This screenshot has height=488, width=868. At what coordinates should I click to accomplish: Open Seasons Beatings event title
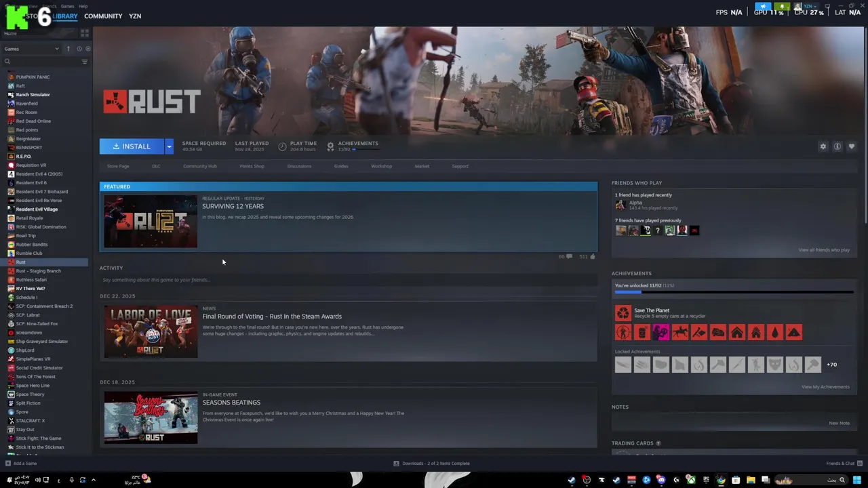231,403
